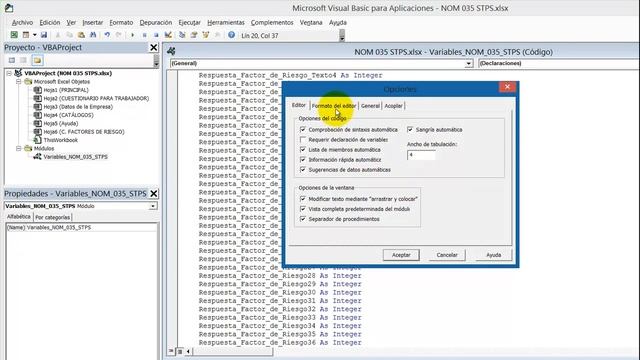This screenshot has height=360, width=640.
Task: Toggle Modificar texto mediante arrastrar y colocar
Action: pyautogui.click(x=302, y=199)
